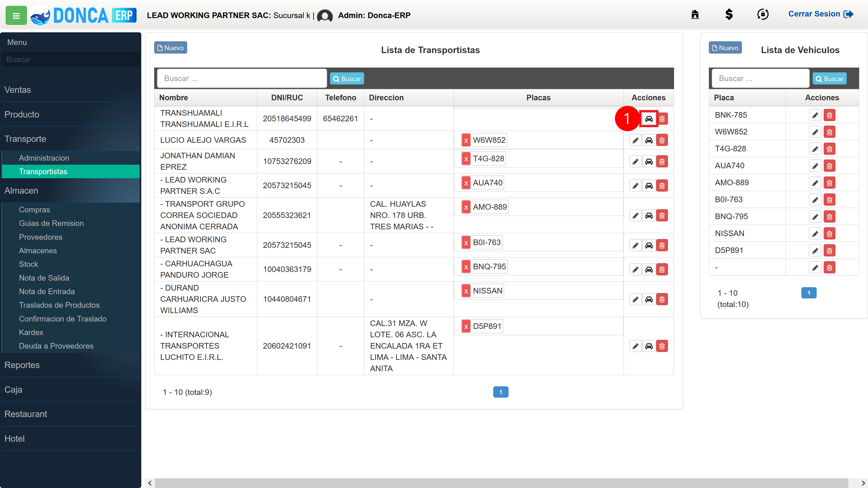Expand the Producto menu section

click(71, 115)
